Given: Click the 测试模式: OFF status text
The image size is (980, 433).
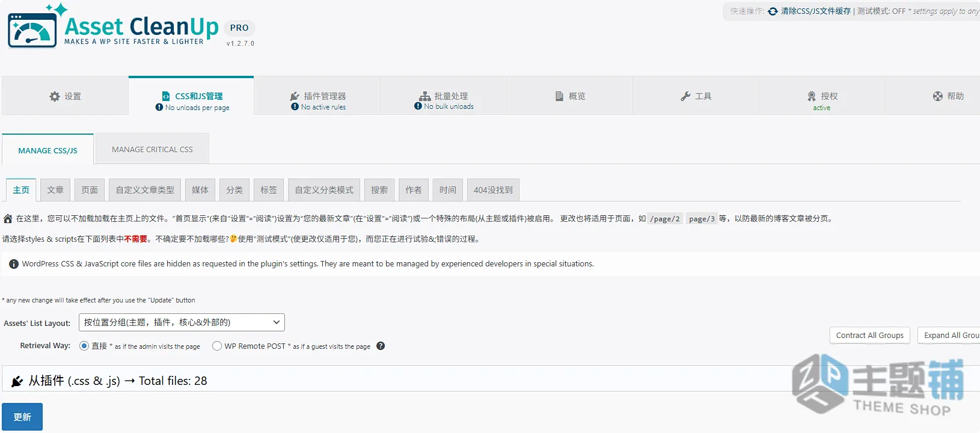Looking at the screenshot, I should (881, 11).
